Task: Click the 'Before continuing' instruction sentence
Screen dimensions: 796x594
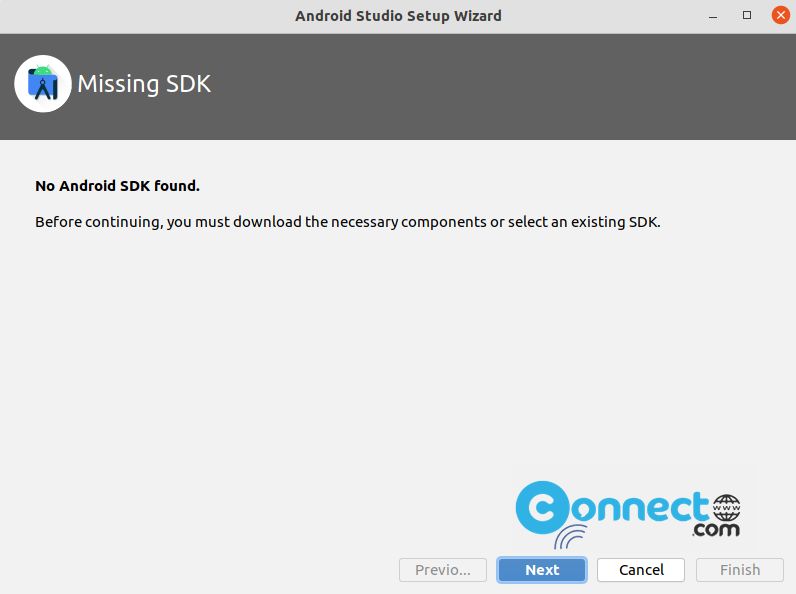Action: click(x=348, y=222)
